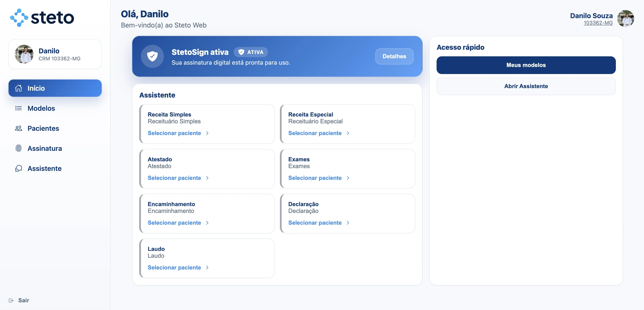The width and height of the screenshot is (644, 310).
Task: Click the ATIVA status badge
Action: tap(250, 52)
